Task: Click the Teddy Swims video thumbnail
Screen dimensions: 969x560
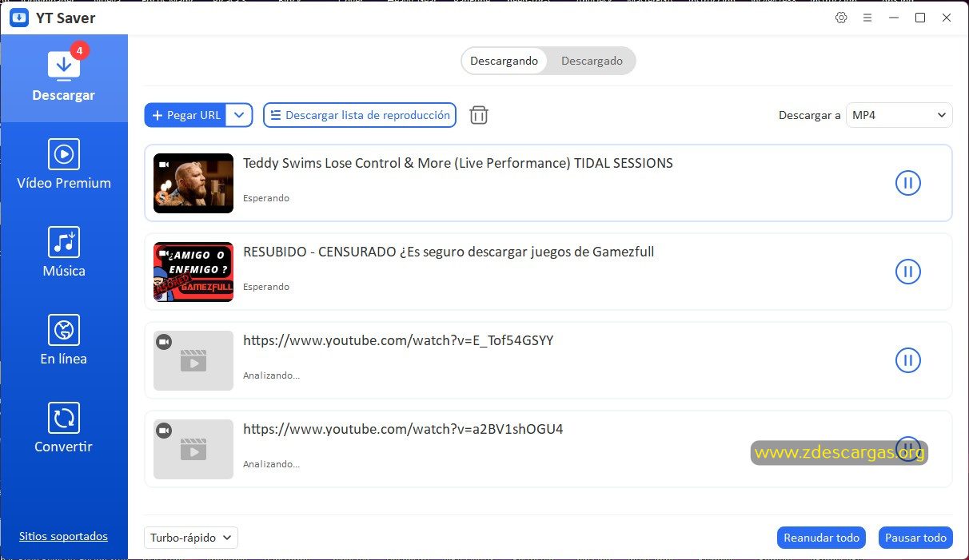Action: coord(193,183)
